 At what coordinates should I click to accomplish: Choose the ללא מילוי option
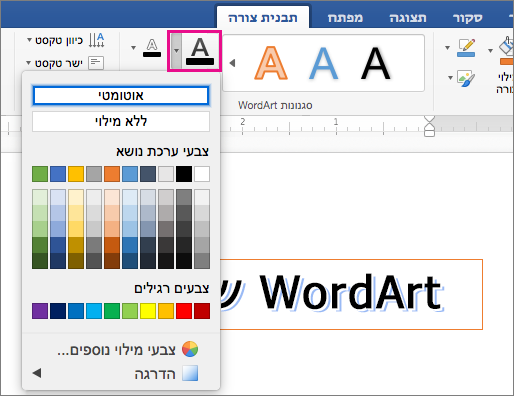coord(121,121)
